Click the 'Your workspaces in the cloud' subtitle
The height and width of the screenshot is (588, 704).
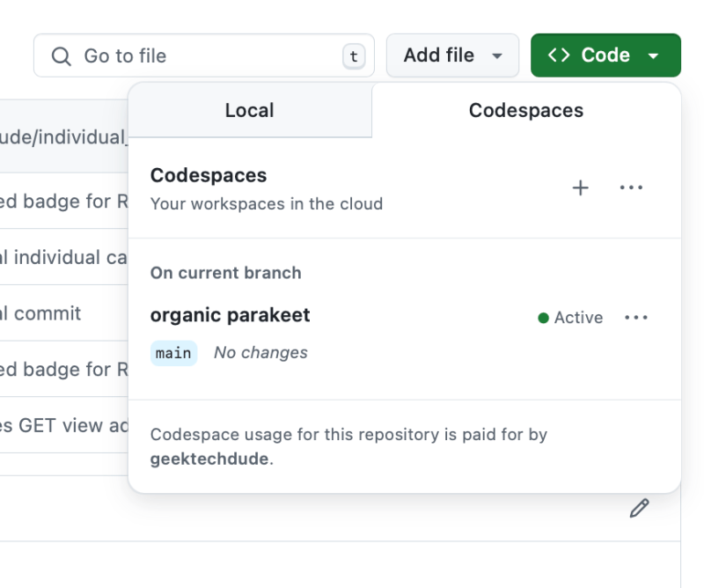267,204
